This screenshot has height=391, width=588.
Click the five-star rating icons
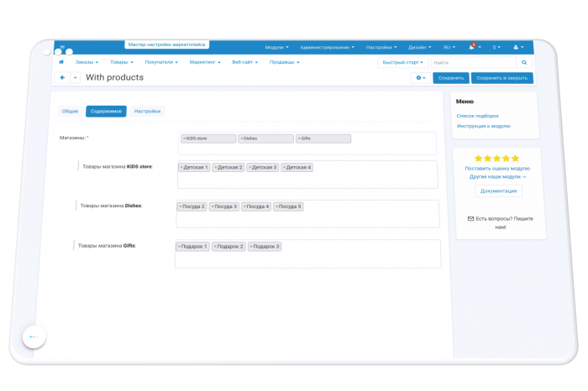(497, 159)
